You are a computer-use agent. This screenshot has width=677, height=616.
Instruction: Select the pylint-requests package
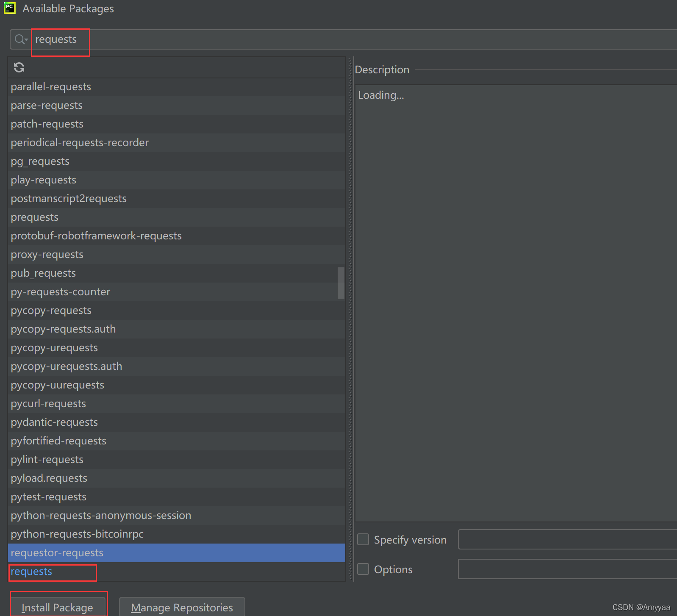(177, 460)
